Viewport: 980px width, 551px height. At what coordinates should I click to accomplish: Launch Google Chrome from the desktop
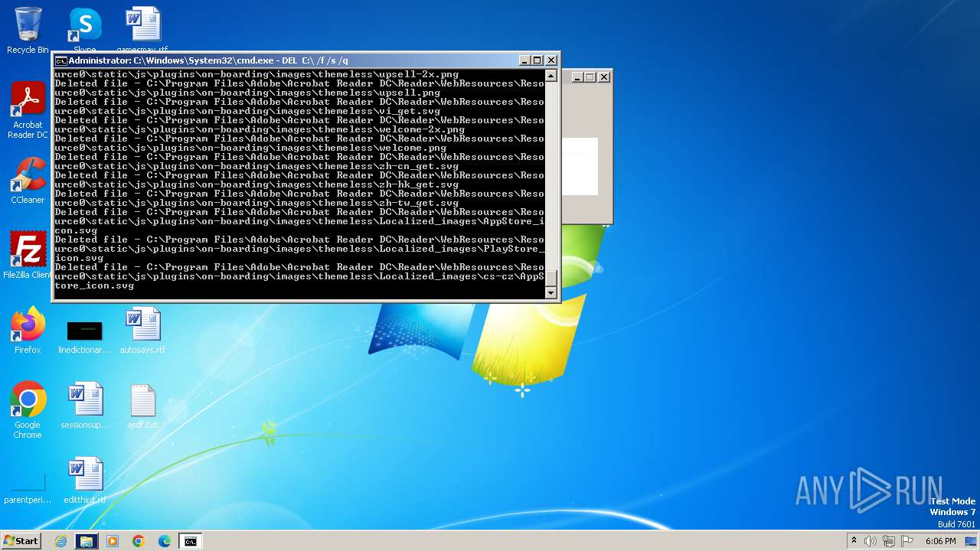[28, 409]
